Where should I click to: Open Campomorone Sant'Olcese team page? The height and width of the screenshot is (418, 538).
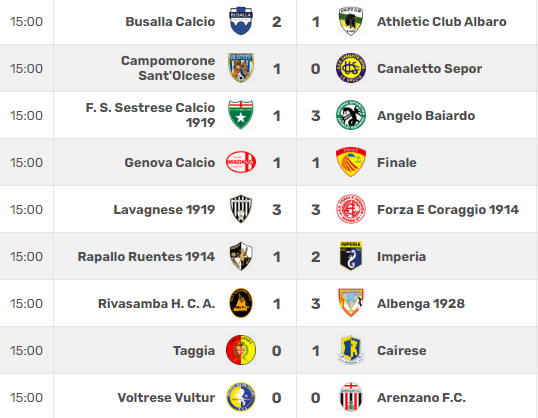pos(168,68)
